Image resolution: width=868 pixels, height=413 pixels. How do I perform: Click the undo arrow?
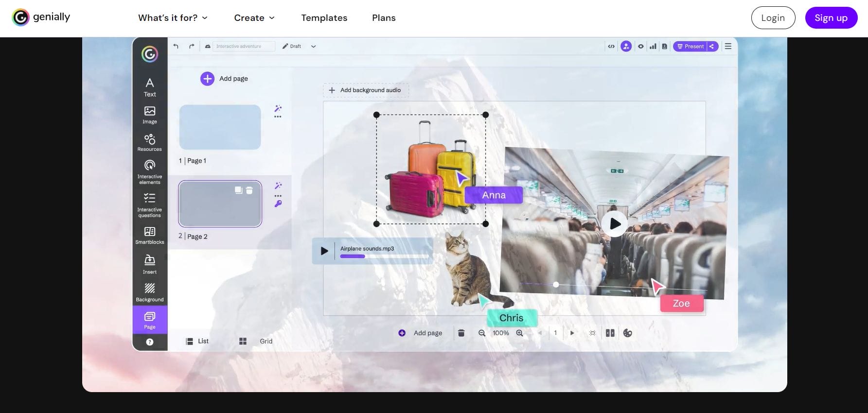(x=176, y=46)
